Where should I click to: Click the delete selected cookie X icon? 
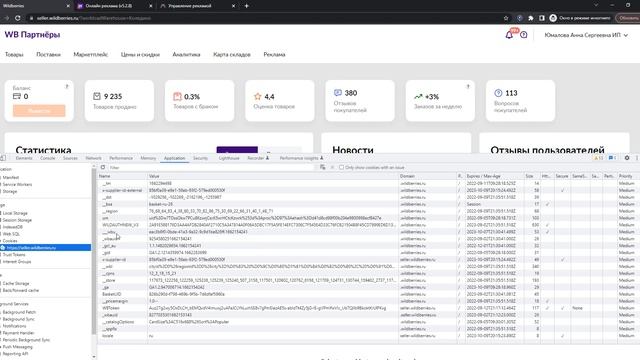click(x=332, y=167)
